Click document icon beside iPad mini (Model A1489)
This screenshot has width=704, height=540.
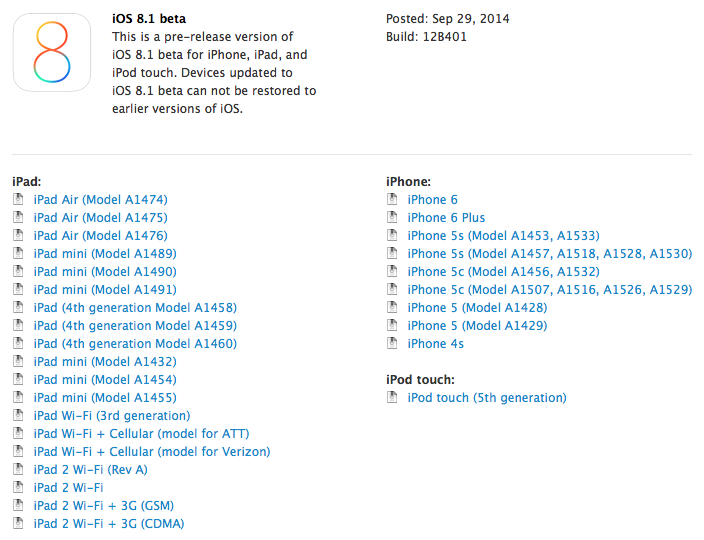[17, 254]
